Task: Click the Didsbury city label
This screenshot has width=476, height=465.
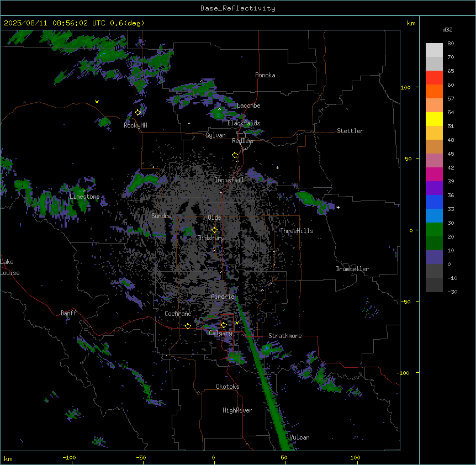Action: (211, 238)
